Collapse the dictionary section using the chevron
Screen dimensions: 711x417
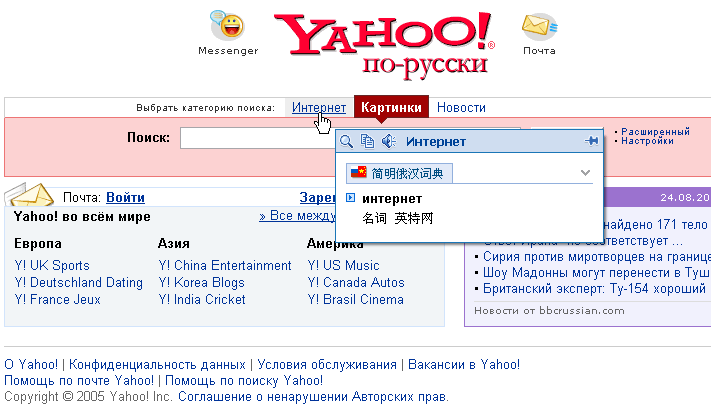click(x=586, y=173)
